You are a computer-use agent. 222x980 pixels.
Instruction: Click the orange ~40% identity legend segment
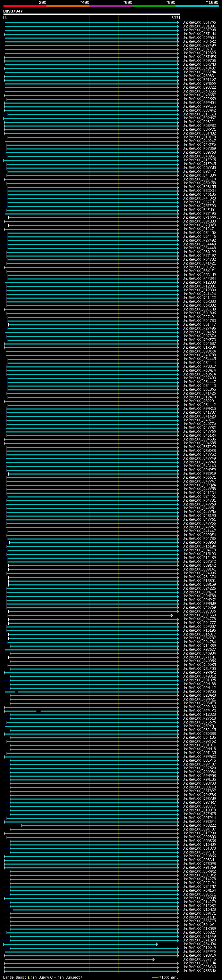click(68, 6)
